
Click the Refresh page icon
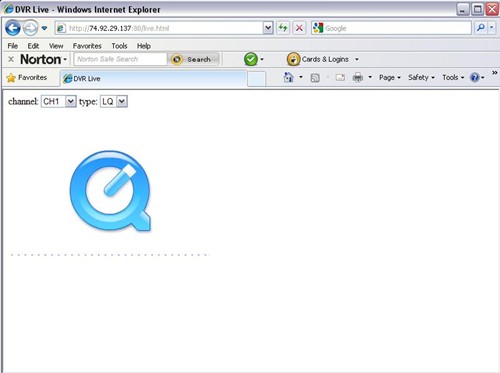point(283,28)
